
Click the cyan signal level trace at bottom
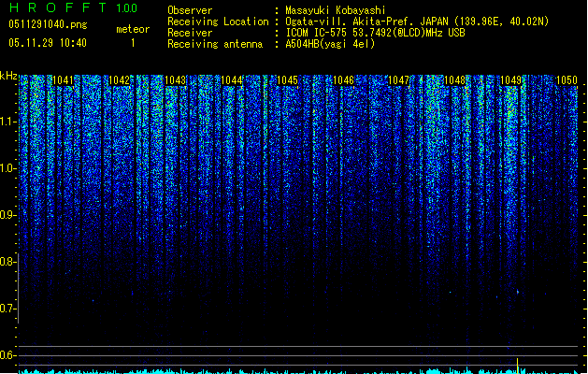click(x=298, y=371)
